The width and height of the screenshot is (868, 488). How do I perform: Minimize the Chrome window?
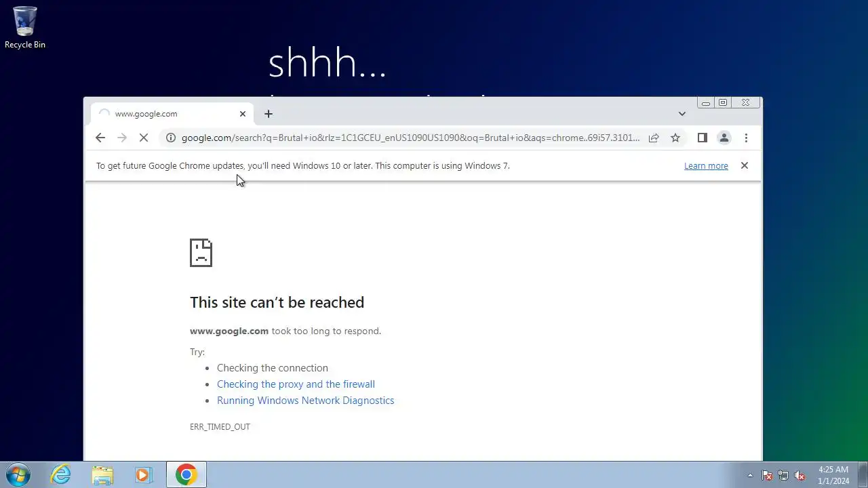point(706,103)
